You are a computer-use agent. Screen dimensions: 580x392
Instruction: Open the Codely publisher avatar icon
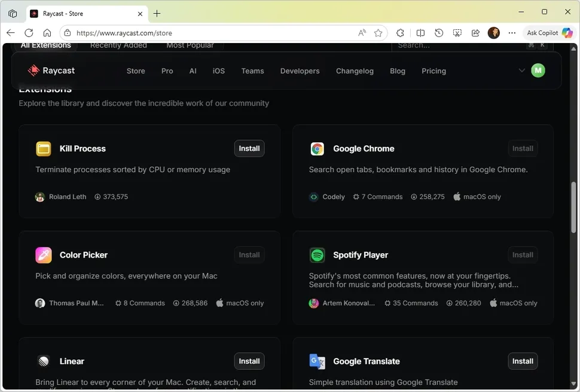point(313,196)
